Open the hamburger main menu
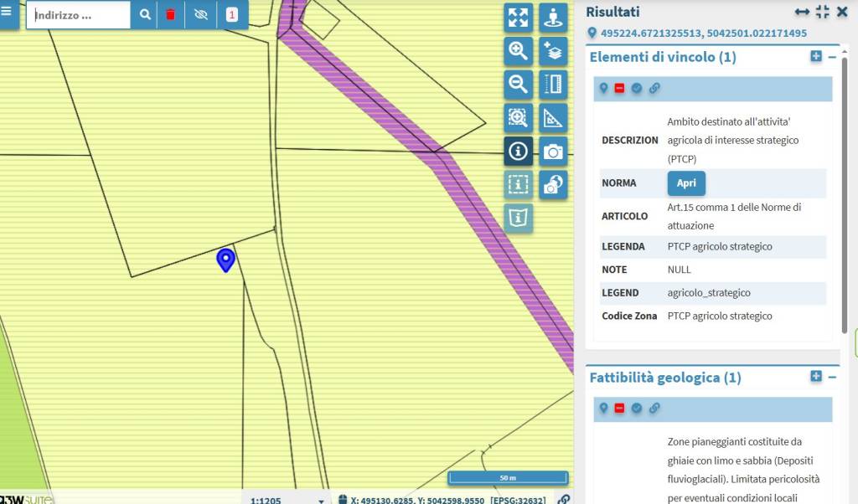 click(x=8, y=13)
